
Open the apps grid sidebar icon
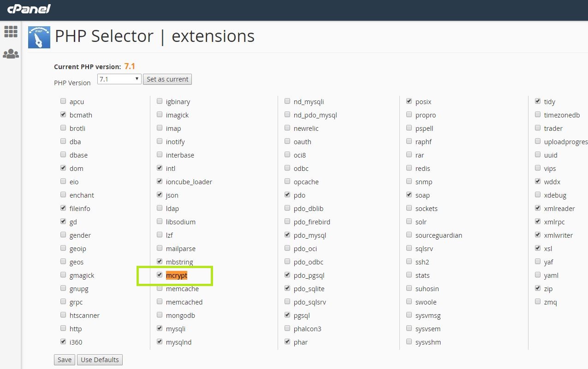click(11, 31)
